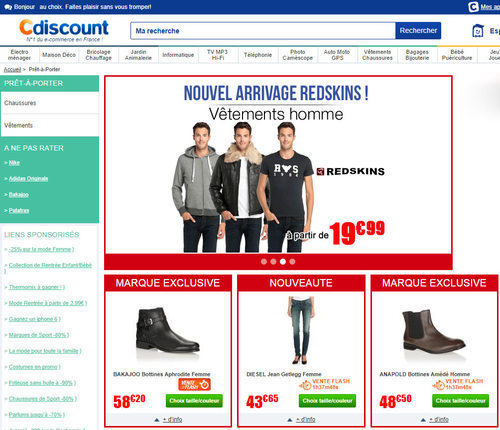Select the fourth carousel dot

pyautogui.click(x=292, y=262)
